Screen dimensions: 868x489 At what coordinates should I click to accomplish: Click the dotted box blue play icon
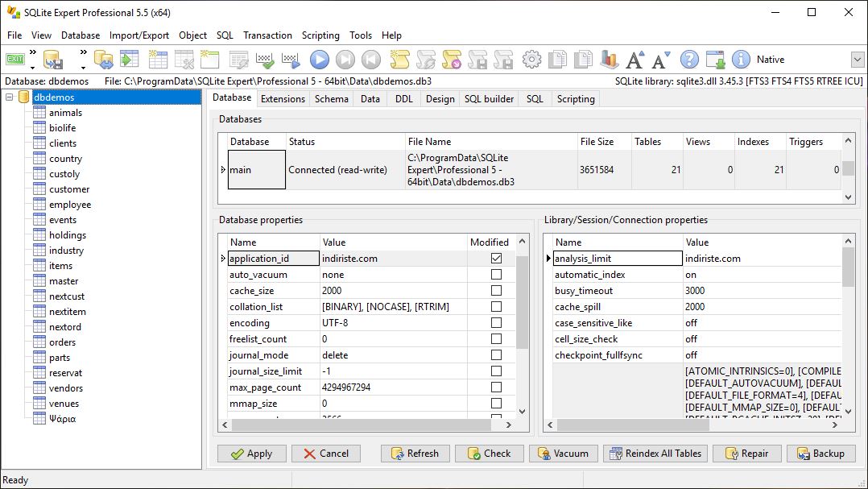[x=291, y=60]
